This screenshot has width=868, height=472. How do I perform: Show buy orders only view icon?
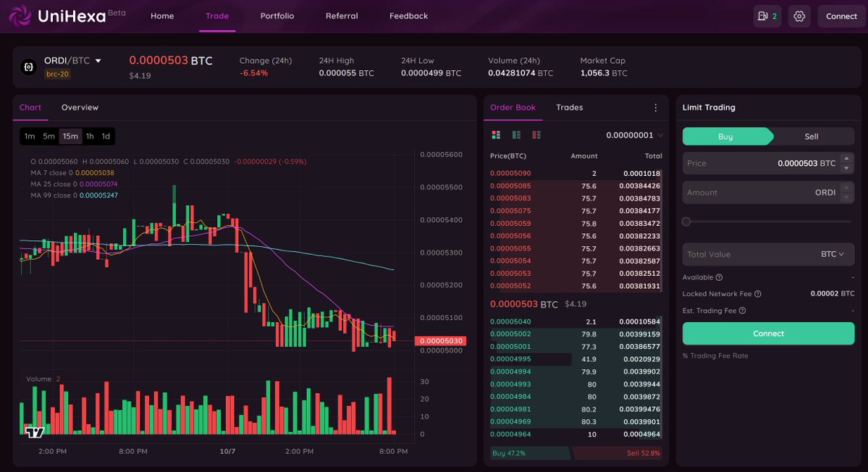click(516, 135)
